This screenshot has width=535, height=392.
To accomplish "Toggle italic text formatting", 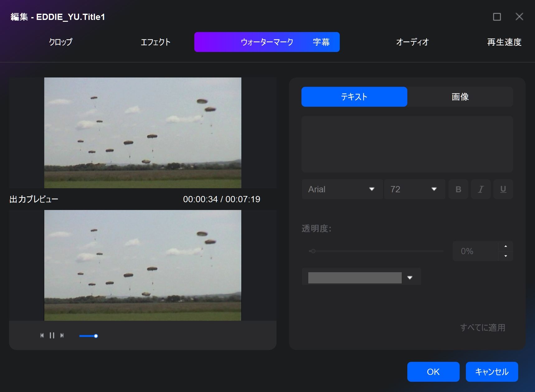I will point(481,189).
